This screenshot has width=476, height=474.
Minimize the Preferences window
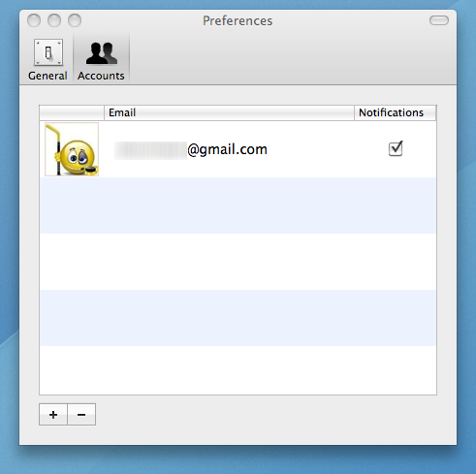[54, 20]
